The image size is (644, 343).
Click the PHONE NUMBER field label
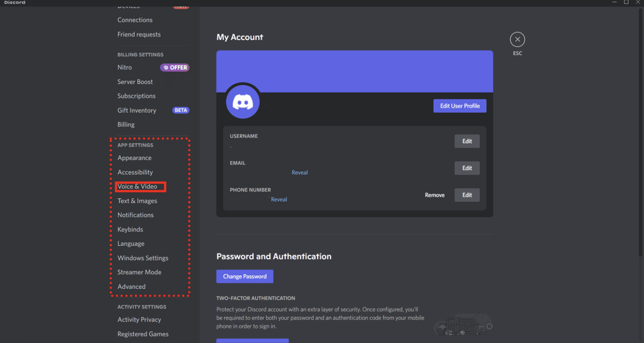pyautogui.click(x=250, y=190)
